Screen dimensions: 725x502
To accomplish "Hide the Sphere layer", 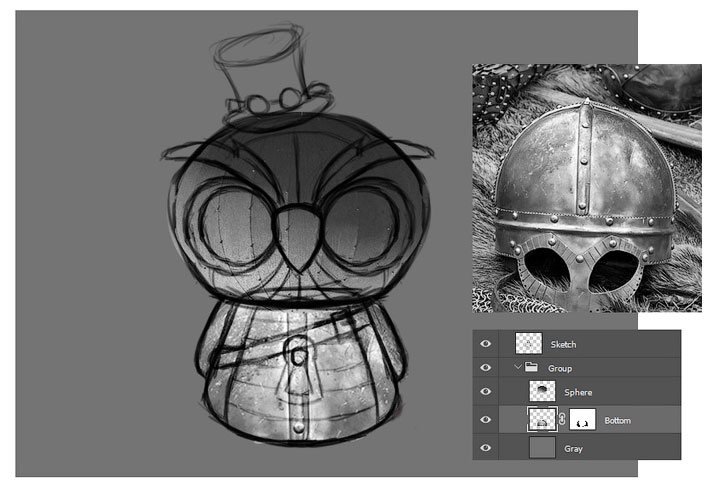I will point(485,392).
